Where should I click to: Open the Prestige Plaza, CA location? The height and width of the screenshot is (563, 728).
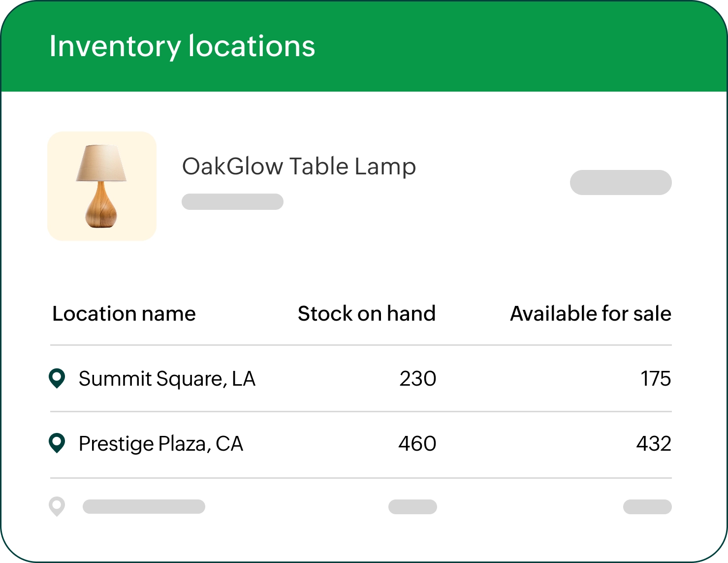(161, 444)
